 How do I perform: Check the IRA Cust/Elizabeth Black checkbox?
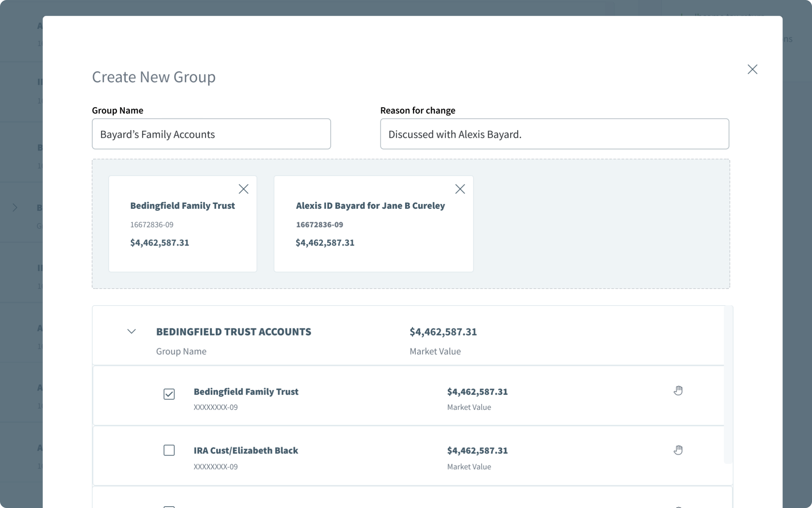tap(169, 450)
